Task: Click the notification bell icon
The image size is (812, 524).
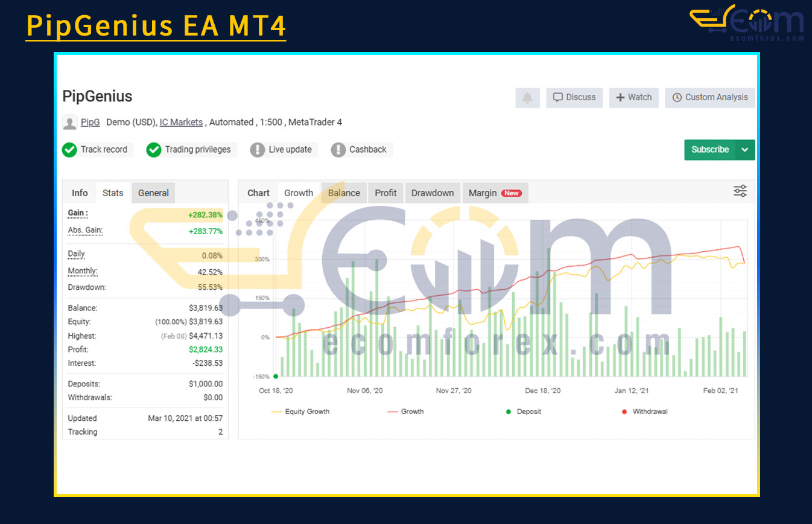Action: coord(527,98)
